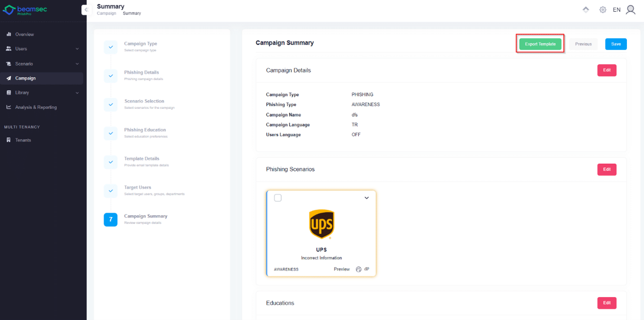644x320 pixels.
Task: Click the campaign name value 'dfs'
Action: (354, 115)
